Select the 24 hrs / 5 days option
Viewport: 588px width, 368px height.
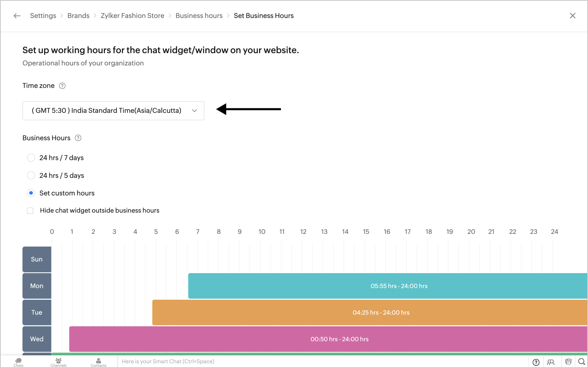point(31,175)
